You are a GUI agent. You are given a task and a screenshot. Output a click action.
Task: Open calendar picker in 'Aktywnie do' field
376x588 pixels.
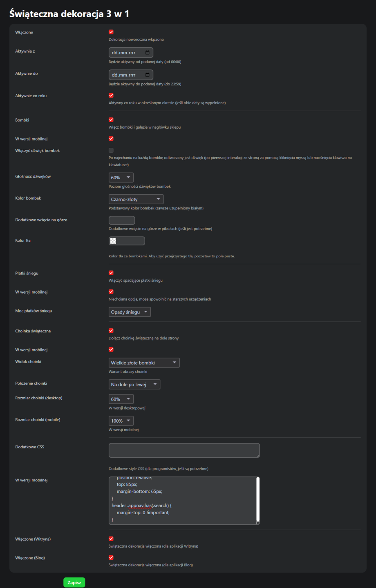[147, 75]
